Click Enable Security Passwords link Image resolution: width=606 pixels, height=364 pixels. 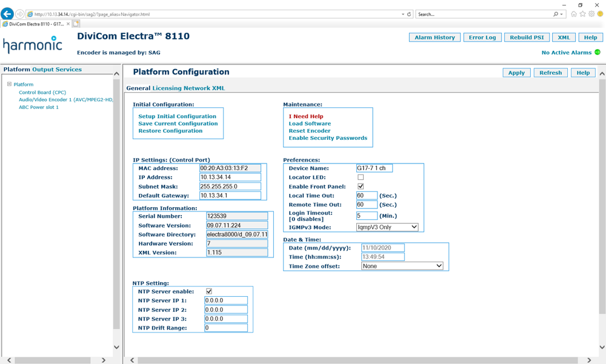click(x=328, y=138)
